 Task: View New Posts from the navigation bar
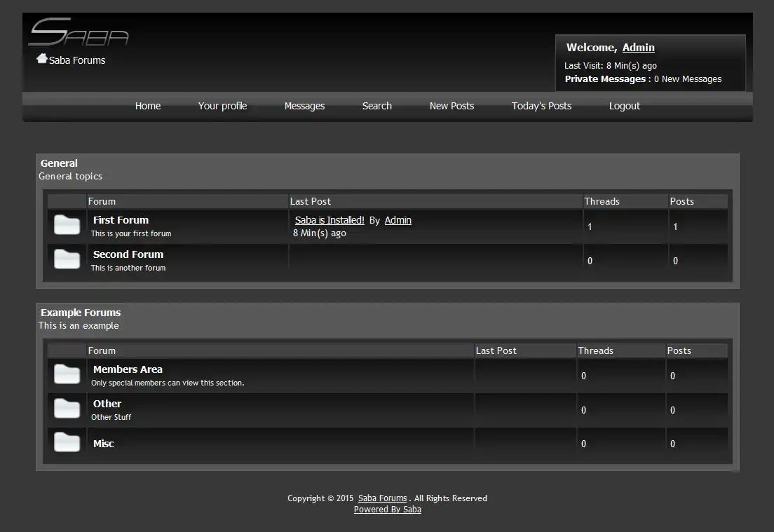[451, 106]
